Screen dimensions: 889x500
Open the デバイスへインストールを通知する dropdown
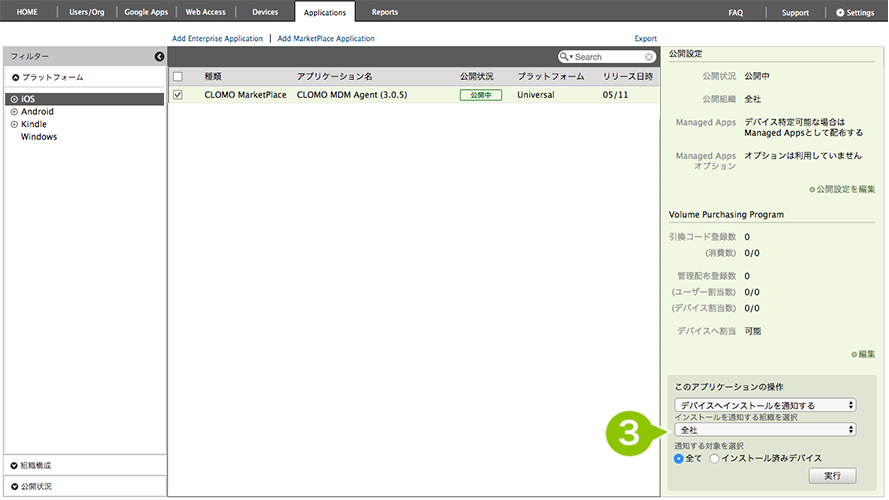pyautogui.click(x=765, y=405)
